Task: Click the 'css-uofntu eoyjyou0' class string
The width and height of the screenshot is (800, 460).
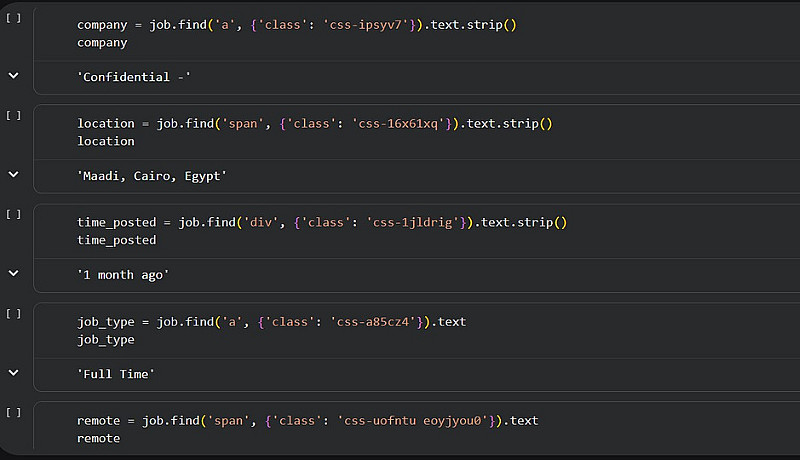Action: (x=413, y=421)
